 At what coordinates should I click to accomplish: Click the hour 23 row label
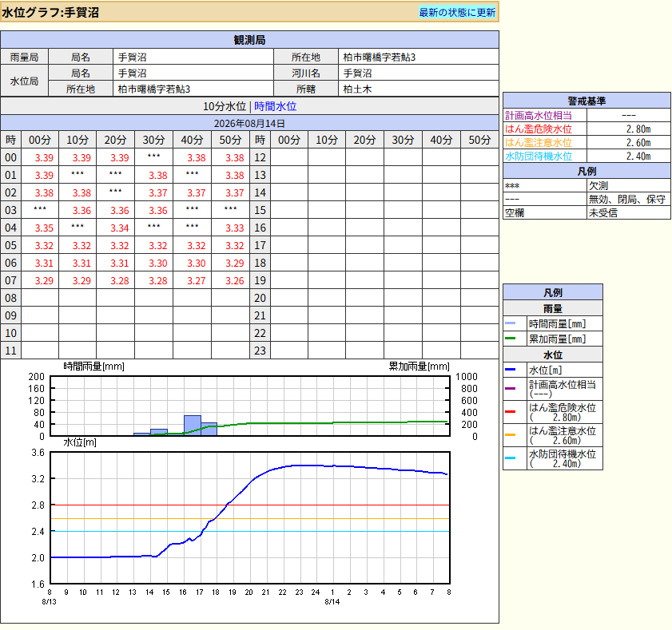260,351
